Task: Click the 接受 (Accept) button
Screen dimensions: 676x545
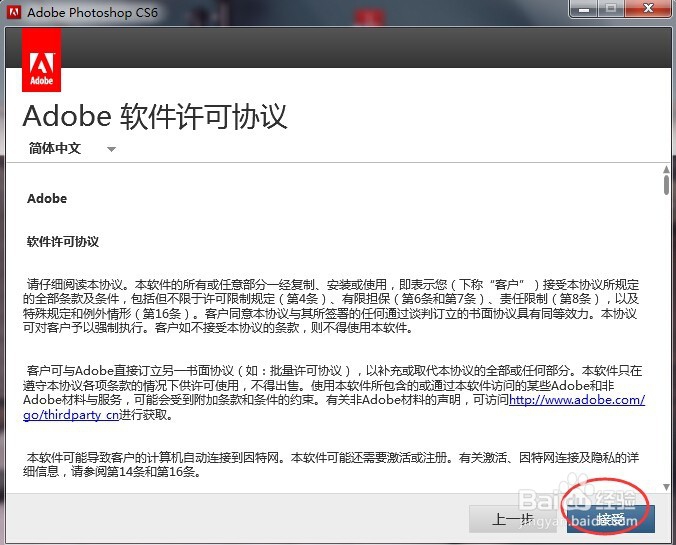Action: pos(611,519)
